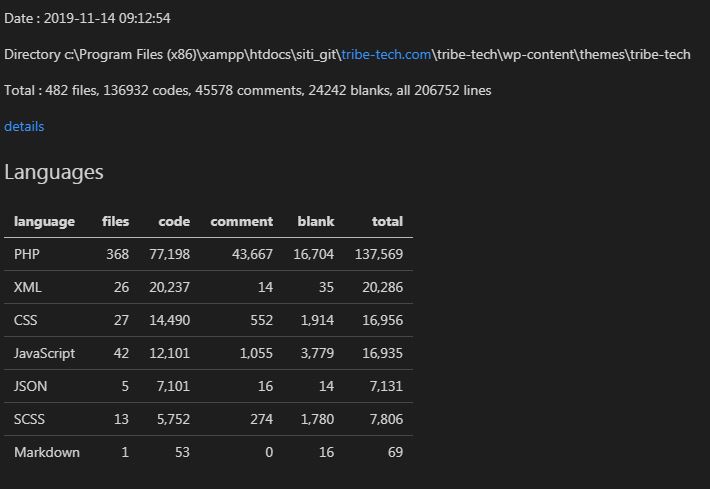
Task: Select the XML language cell
Action: 28,287
